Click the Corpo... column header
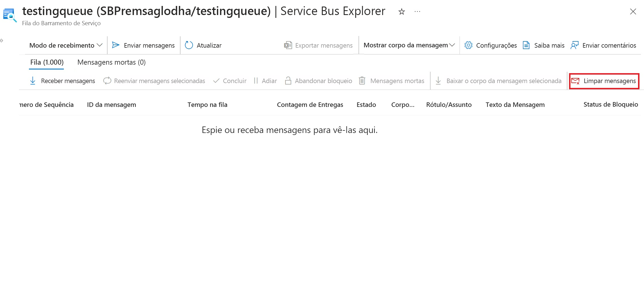 pyautogui.click(x=403, y=105)
